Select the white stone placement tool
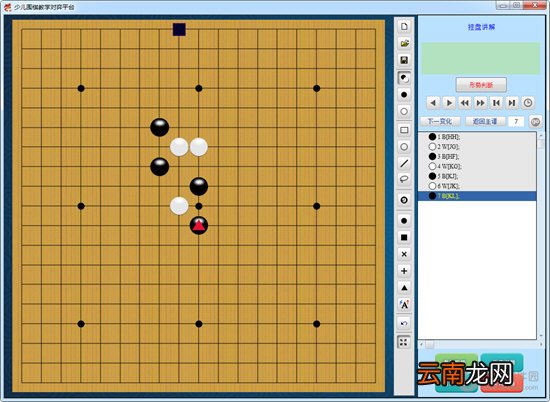 [x=404, y=112]
